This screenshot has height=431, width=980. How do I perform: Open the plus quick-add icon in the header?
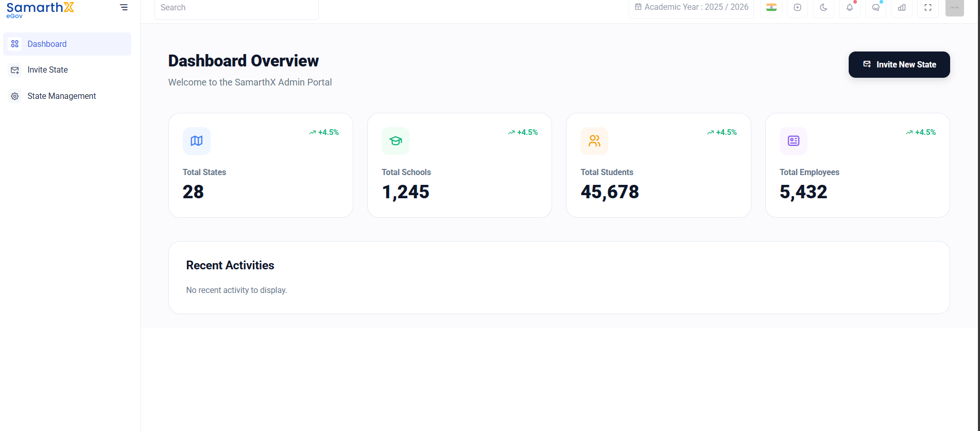(x=797, y=7)
